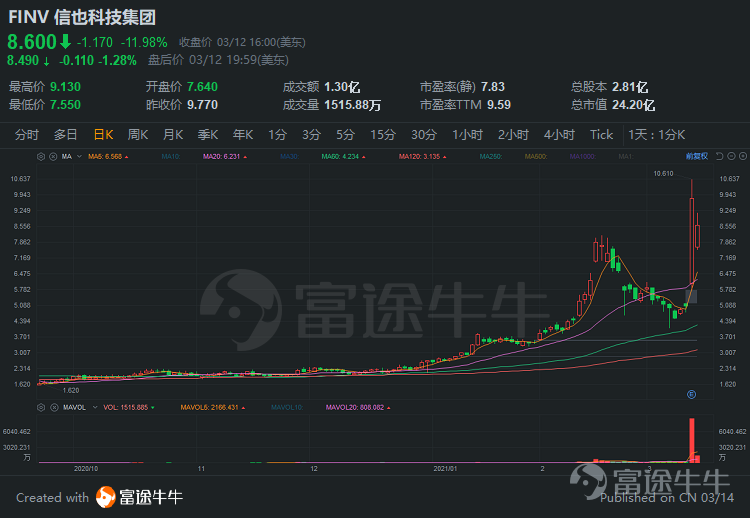Toggle the MA600 line visibility
The image size is (750, 518).
click(536, 156)
